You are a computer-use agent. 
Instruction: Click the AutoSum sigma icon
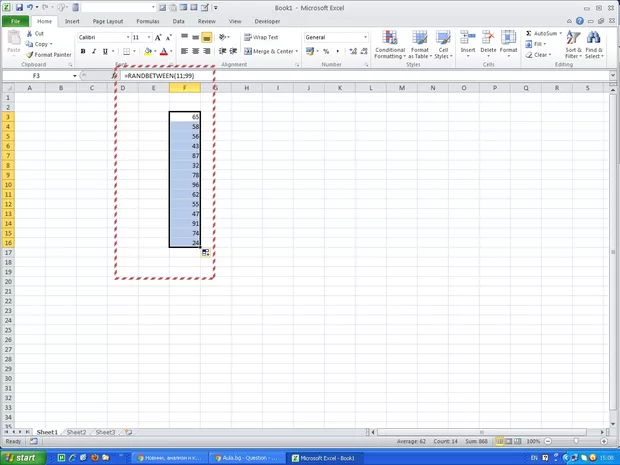pyautogui.click(x=529, y=34)
